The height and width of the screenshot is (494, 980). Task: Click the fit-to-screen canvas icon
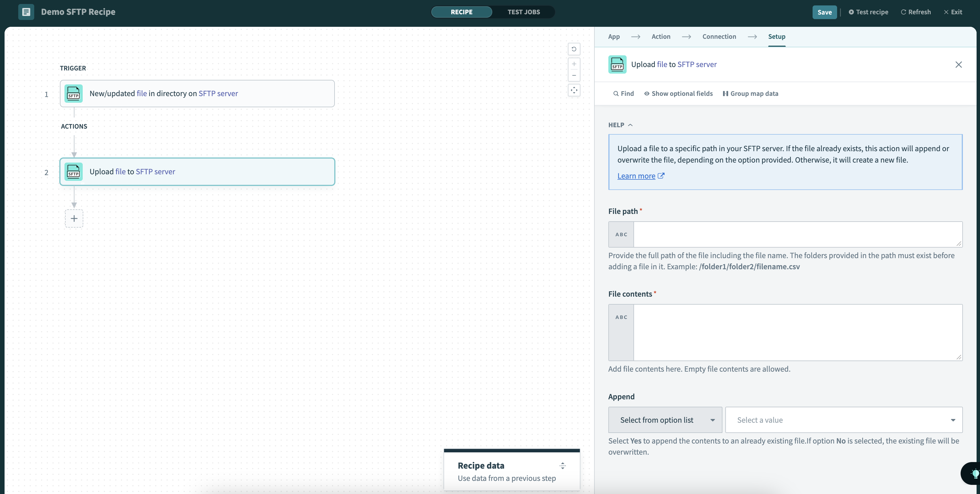[x=574, y=90]
